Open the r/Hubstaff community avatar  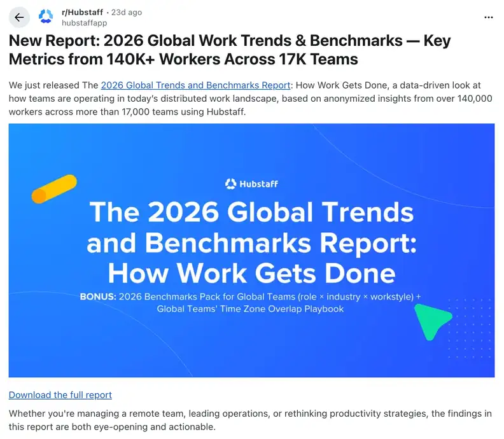pyautogui.click(x=46, y=17)
